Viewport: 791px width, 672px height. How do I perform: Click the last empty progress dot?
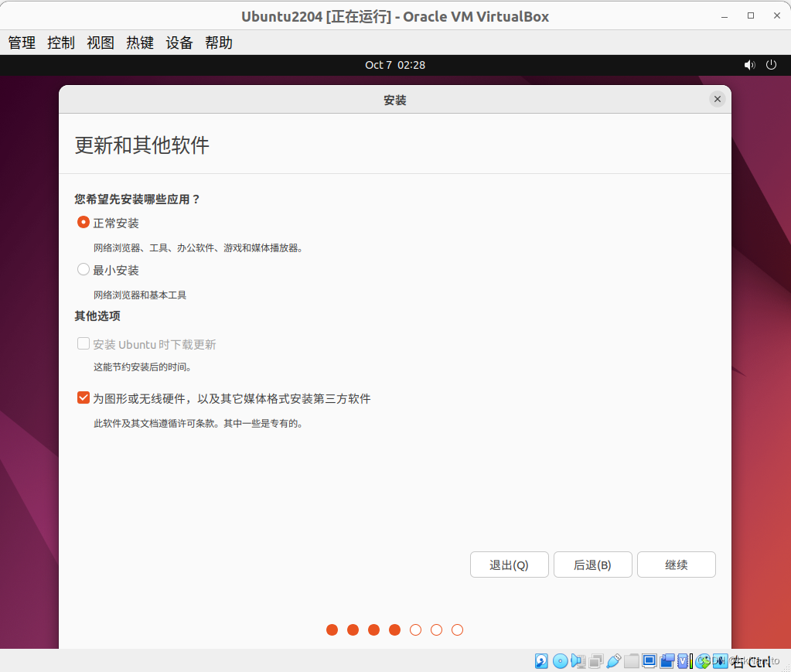tap(457, 629)
